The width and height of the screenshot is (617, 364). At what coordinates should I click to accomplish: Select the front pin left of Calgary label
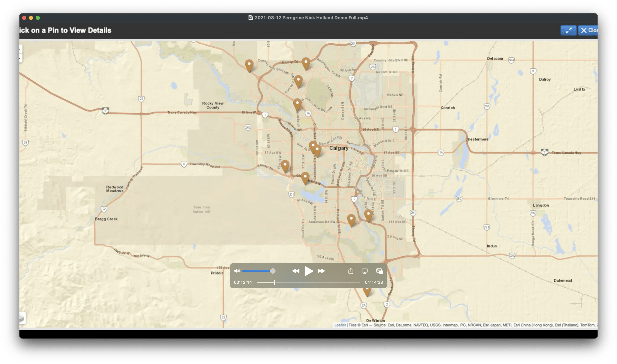click(317, 151)
